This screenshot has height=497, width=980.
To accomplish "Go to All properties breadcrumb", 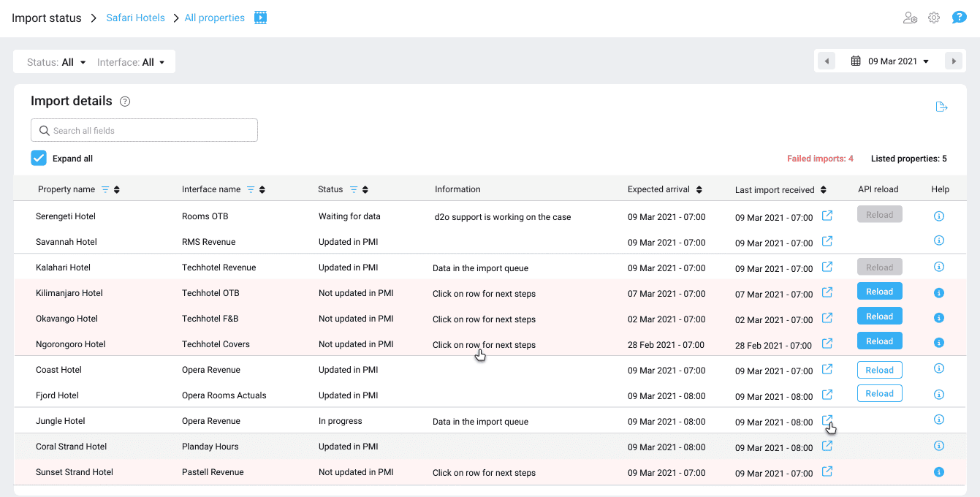I will tap(214, 18).
